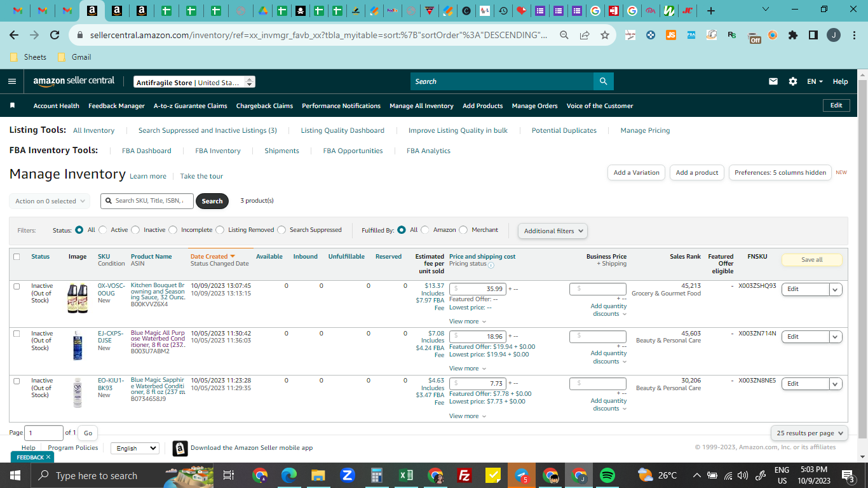The image size is (868, 488).
Task: Check the Blue Magic Sapphire row checkbox
Action: tap(17, 381)
